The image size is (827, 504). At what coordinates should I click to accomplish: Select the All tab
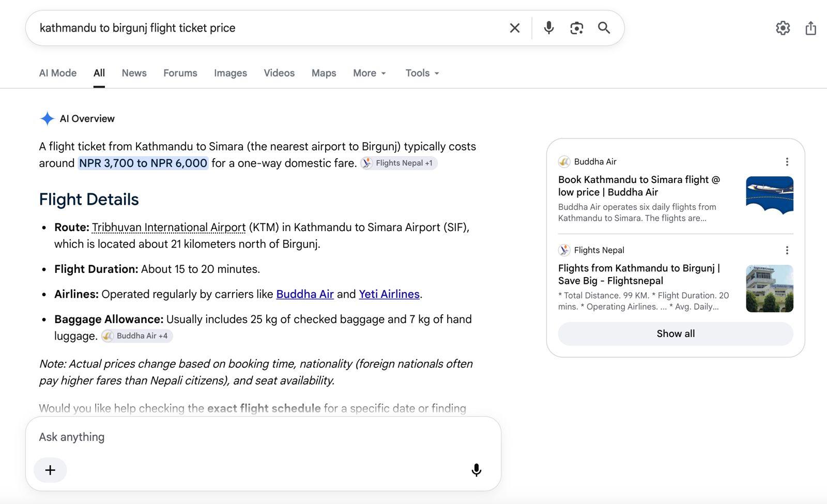point(99,73)
